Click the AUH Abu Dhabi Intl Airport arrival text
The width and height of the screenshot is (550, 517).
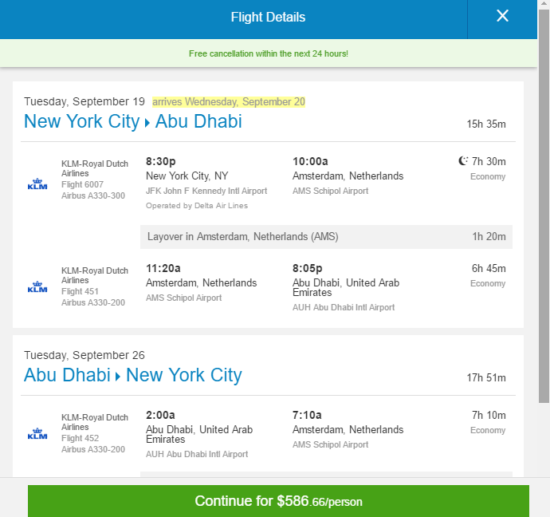[x=344, y=307]
